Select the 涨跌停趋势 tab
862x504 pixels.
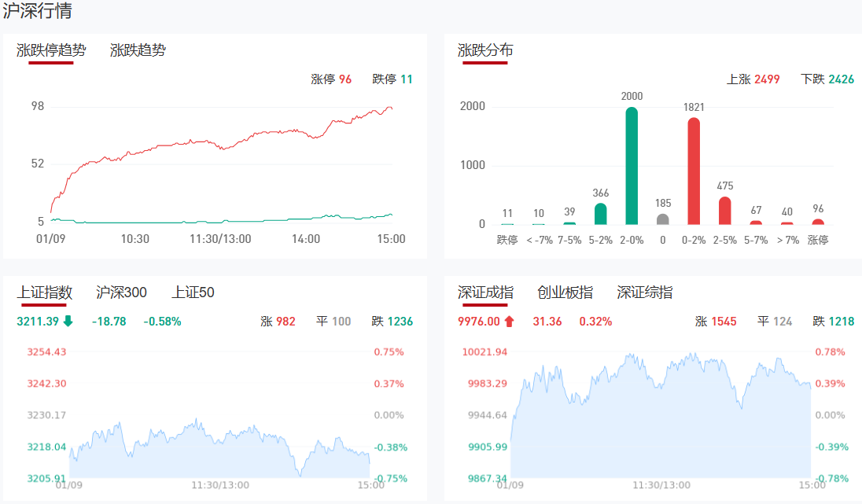coord(51,50)
